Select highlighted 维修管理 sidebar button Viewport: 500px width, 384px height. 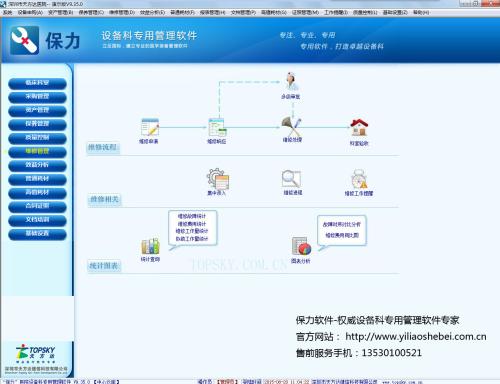(x=37, y=151)
